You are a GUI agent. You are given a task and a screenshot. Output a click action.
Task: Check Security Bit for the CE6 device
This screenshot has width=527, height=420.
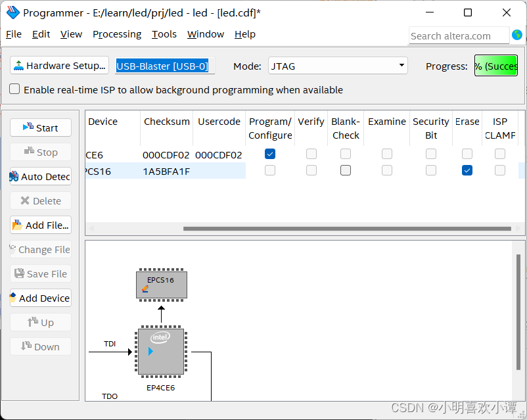click(431, 154)
